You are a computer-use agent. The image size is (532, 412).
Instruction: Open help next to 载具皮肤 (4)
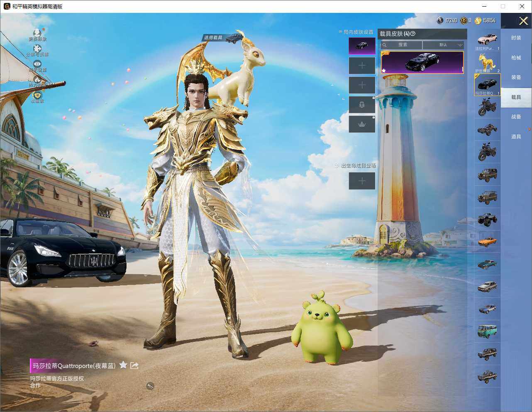tap(413, 34)
